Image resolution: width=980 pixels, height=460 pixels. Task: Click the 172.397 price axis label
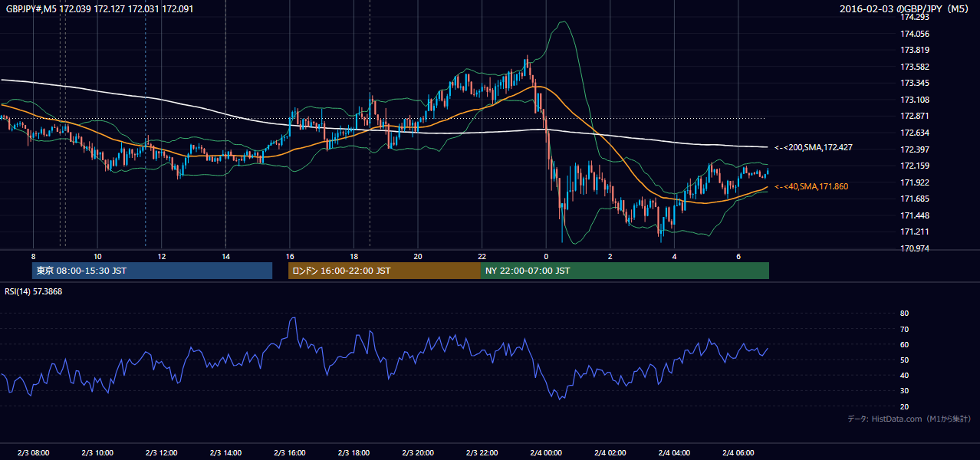coord(916,149)
